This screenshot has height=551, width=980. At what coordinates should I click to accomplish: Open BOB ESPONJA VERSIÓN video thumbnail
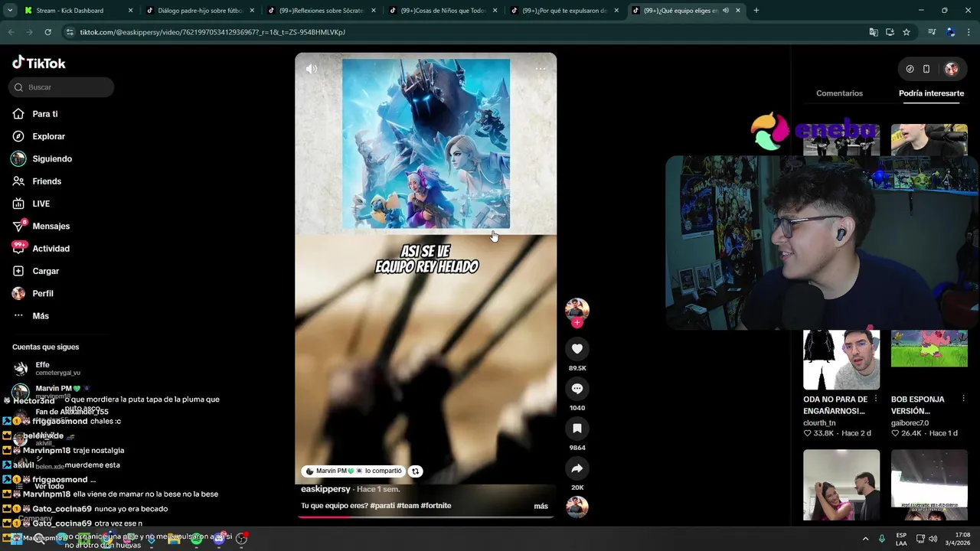tap(929, 348)
